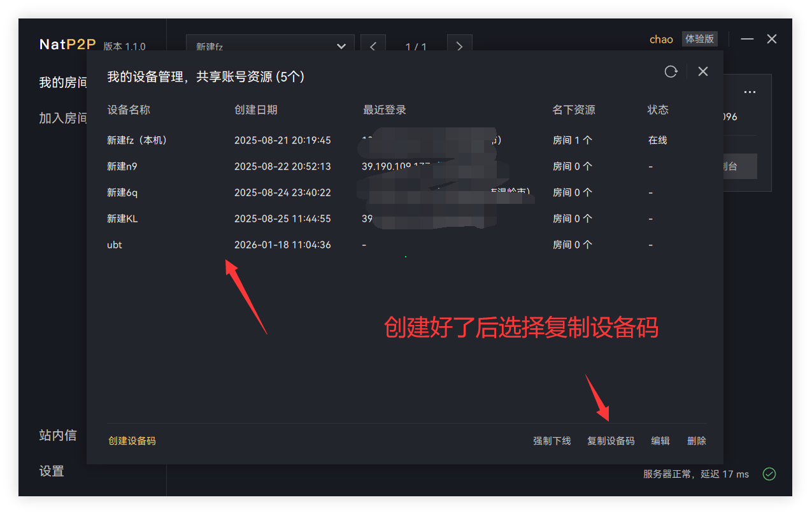The height and width of the screenshot is (516, 812).
Task: Close the device management dialog
Action: pyautogui.click(x=702, y=71)
